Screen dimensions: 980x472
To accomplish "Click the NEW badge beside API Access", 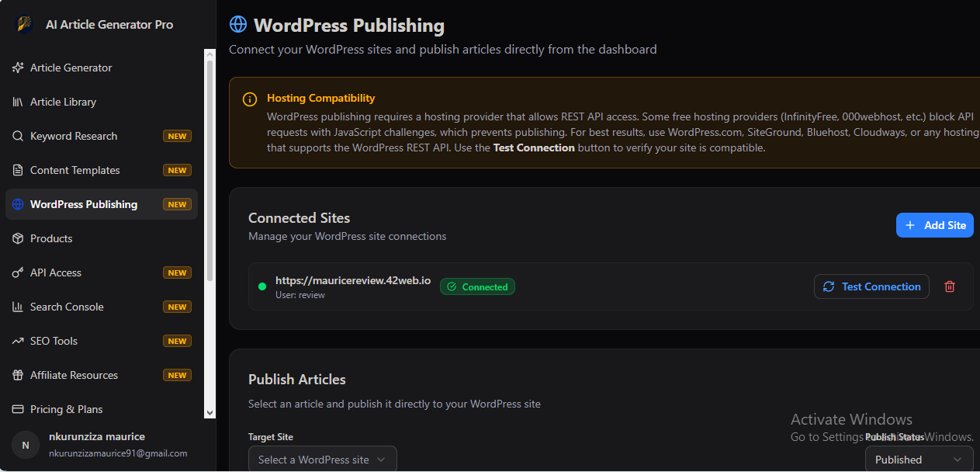I will 177,272.
